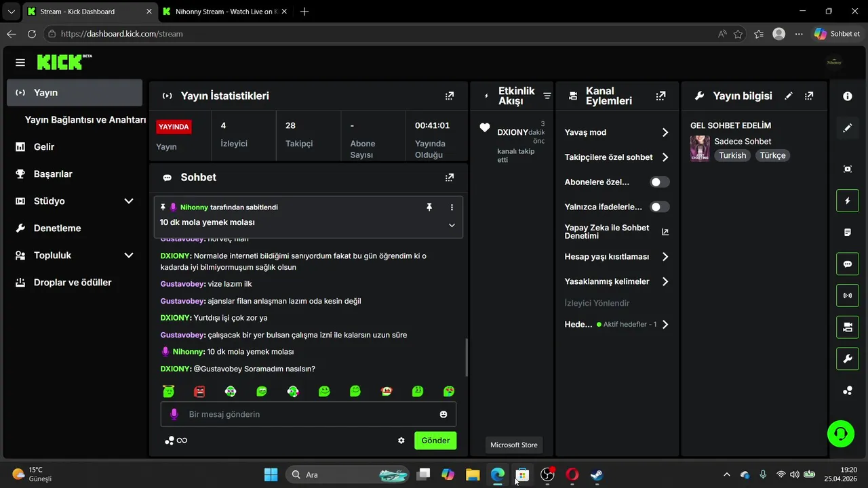Click the KICK logo
Image resolution: width=868 pixels, height=488 pixels.
[x=64, y=62]
